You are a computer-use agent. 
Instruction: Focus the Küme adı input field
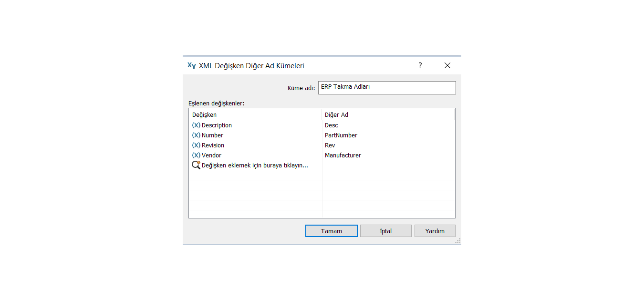pos(387,88)
